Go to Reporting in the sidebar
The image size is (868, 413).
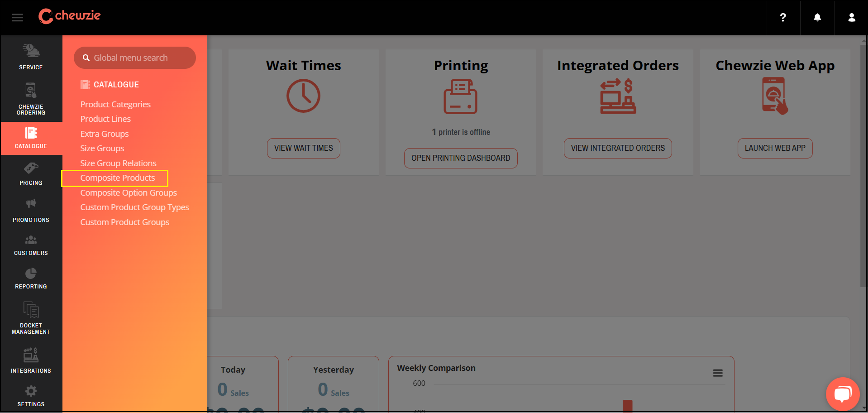(31, 278)
